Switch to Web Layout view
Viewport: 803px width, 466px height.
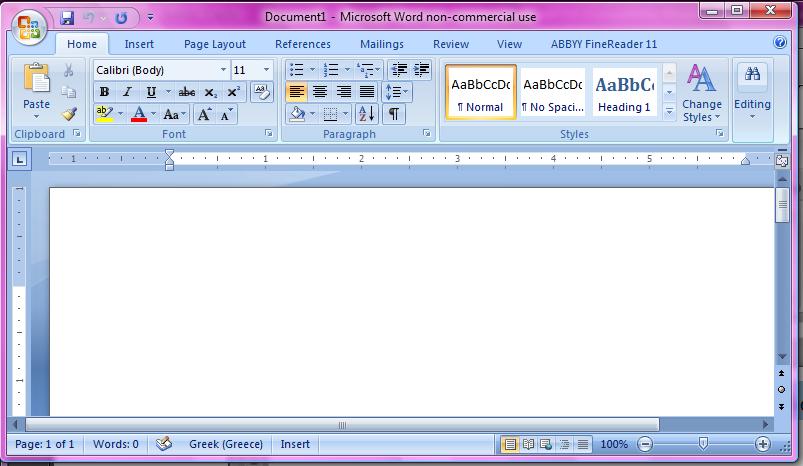[546, 444]
